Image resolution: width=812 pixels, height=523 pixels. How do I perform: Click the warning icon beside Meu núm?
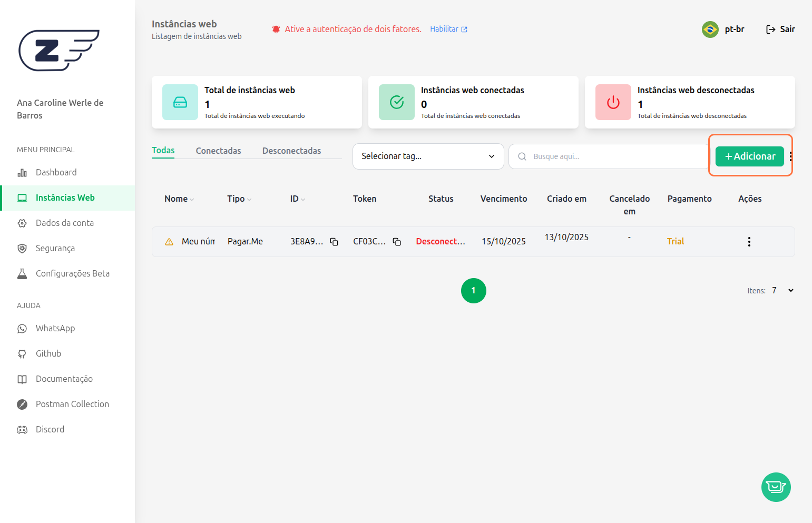pyautogui.click(x=169, y=242)
